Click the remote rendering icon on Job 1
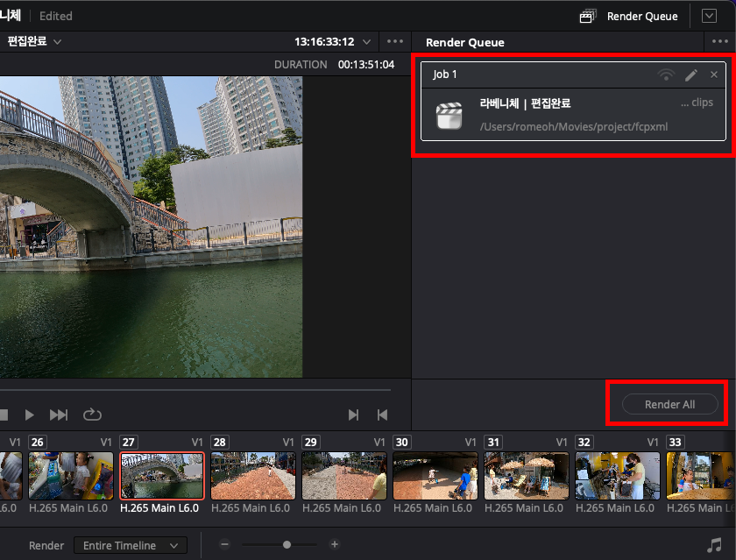The image size is (736, 560). pyautogui.click(x=666, y=74)
